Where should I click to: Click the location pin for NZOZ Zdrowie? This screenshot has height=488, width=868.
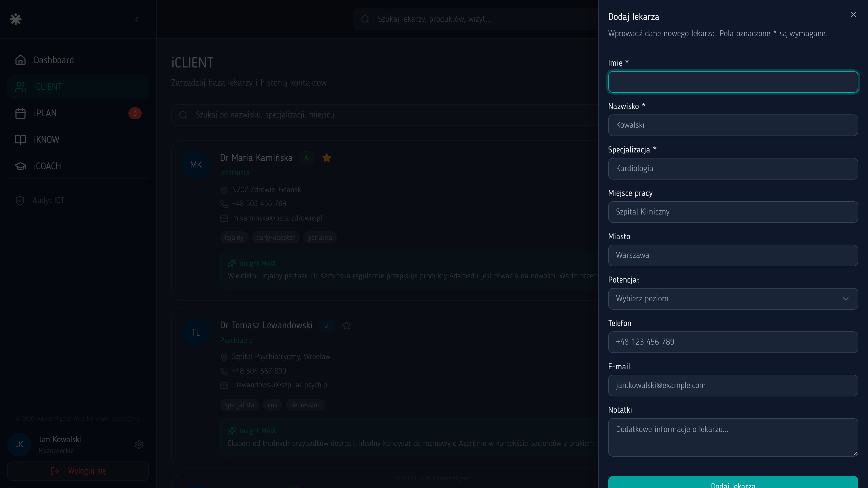(x=224, y=190)
